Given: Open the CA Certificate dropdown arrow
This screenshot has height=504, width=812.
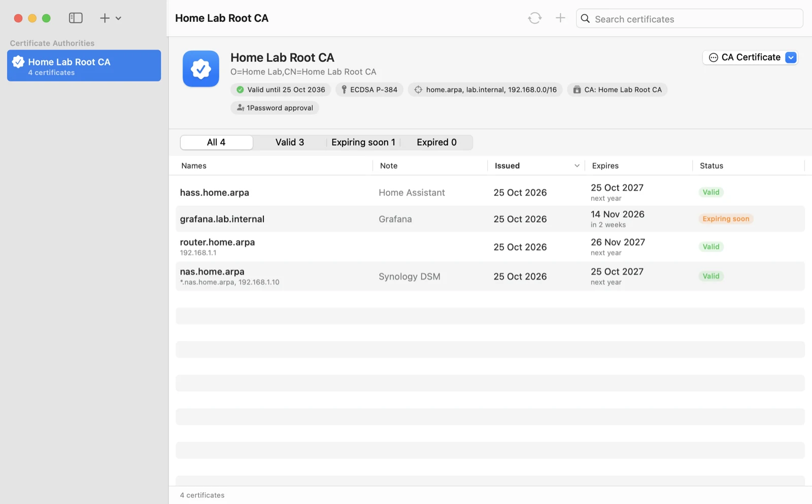Looking at the screenshot, I should pyautogui.click(x=791, y=58).
